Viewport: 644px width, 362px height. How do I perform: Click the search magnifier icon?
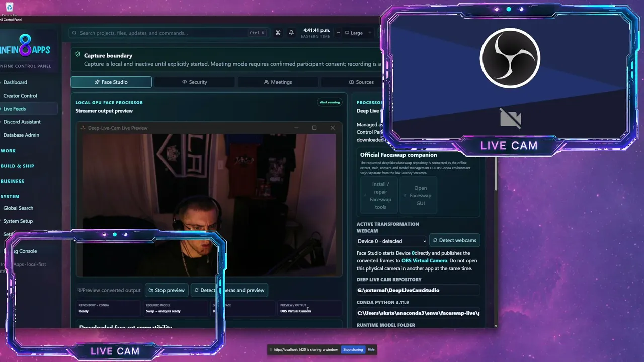pos(75,33)
